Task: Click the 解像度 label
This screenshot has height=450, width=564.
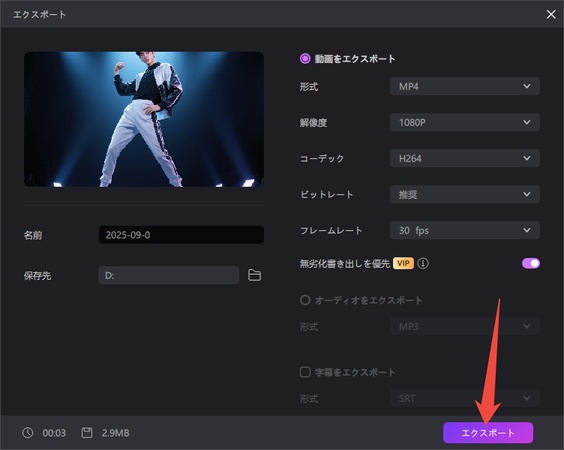Action: [313, 123]
